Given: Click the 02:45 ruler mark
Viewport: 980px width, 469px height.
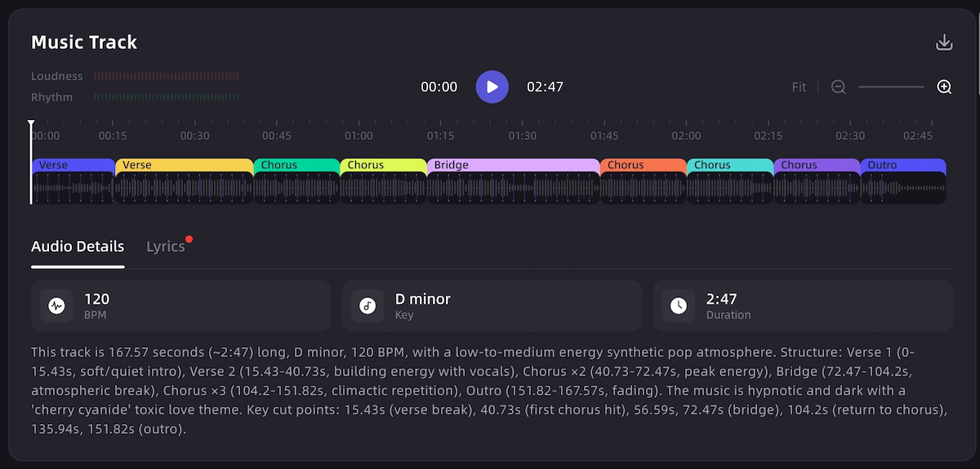Looking at the screenshot, I should pyautogui.click(x=918, y=136).
